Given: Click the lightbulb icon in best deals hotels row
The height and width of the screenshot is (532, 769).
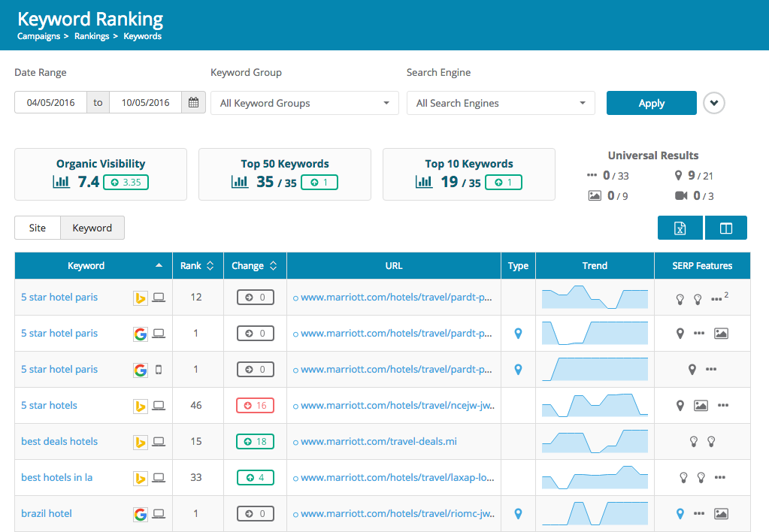Looking at the screenshot, I should coord(694,442).
